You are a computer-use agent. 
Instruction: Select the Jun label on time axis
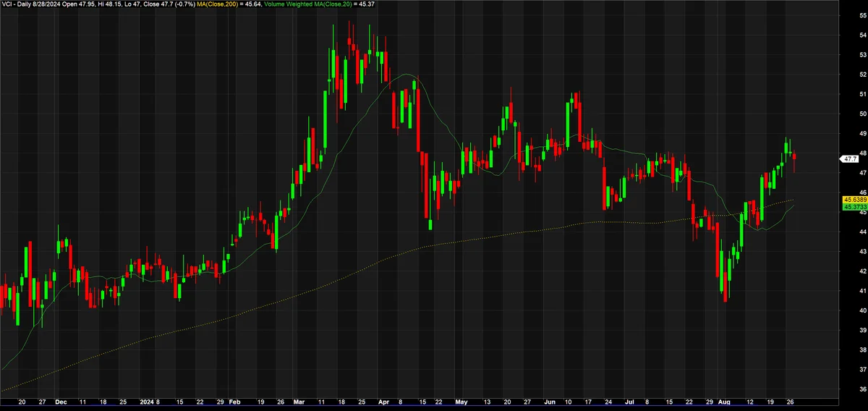pos(550,401)
